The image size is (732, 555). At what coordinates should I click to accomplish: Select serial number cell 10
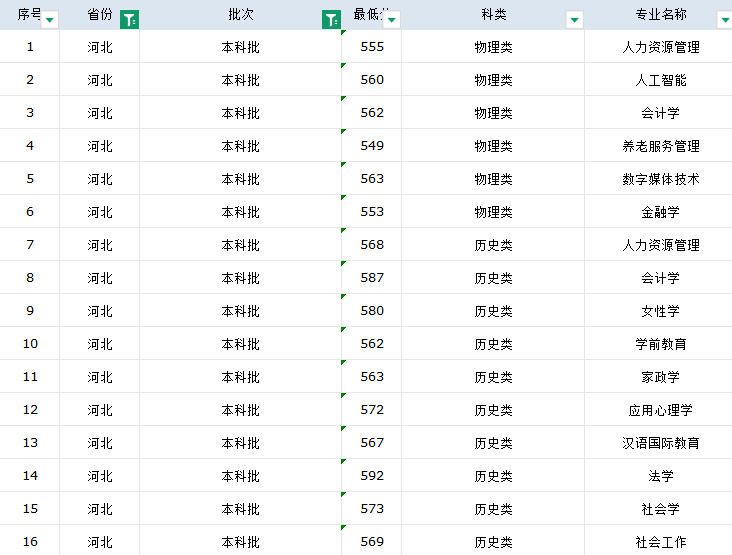(30, 344)
